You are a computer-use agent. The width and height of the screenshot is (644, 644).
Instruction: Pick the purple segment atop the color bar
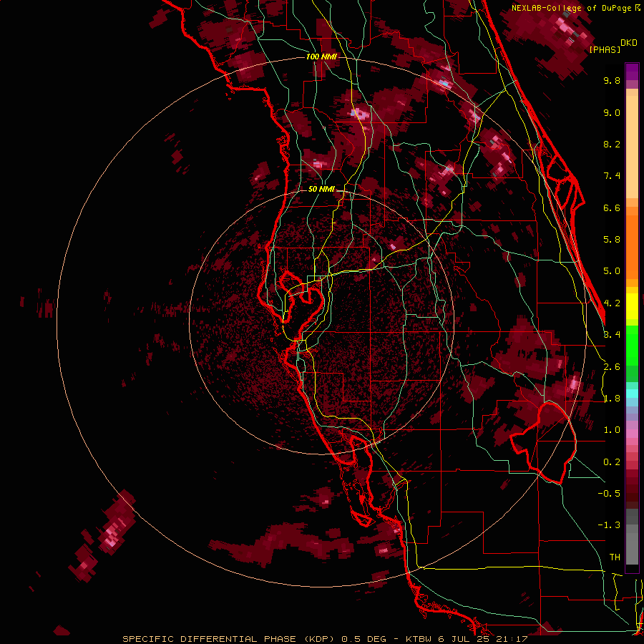click(632, 72)
